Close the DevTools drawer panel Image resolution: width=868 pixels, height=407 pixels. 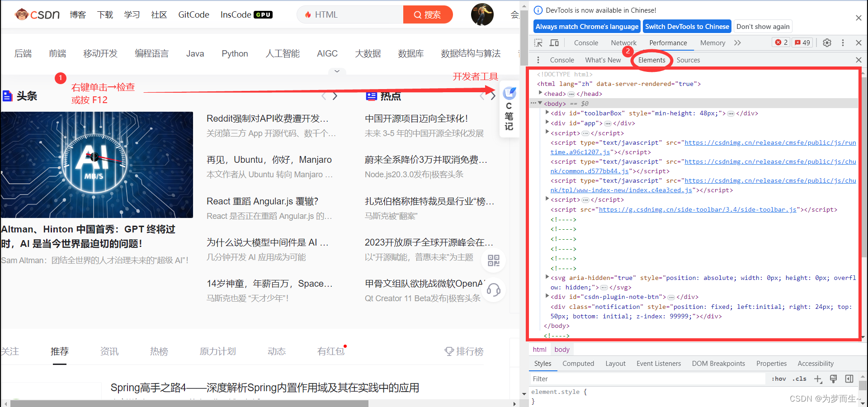pyautogui.click(x=859, y=60)
